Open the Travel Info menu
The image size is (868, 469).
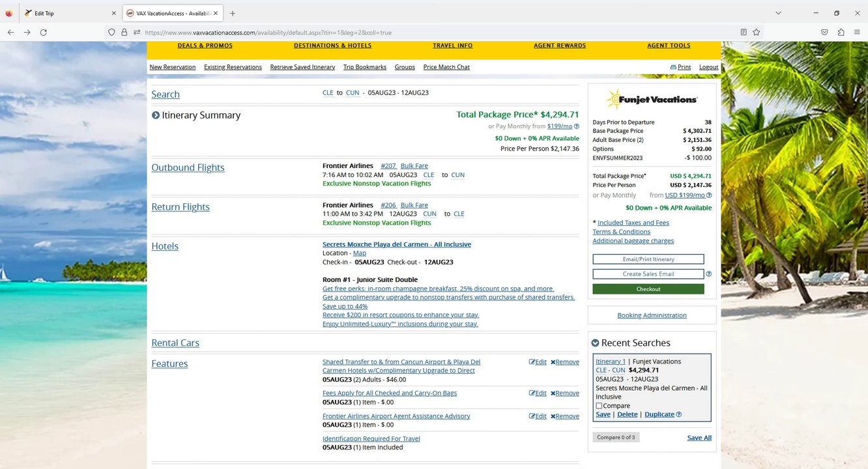point(453,46)
